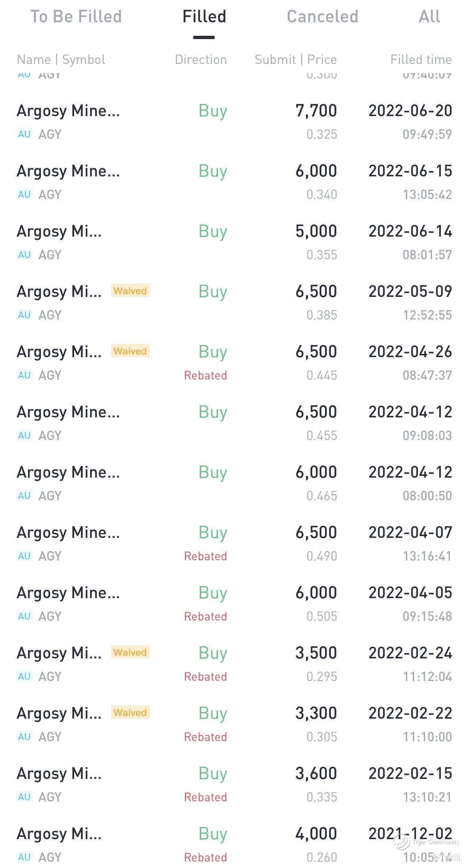Tap the Submit | Price column header
This screenshot has width=469, height=868.
point(295,60)
